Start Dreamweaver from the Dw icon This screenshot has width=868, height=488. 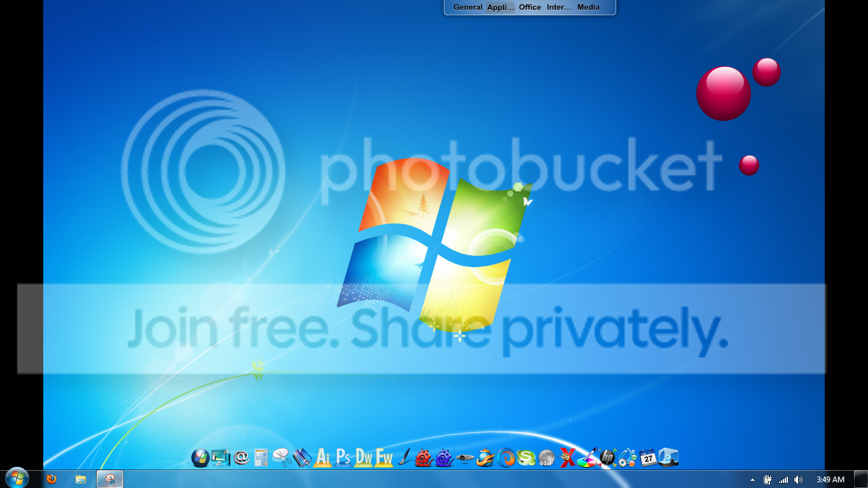(x=364, y=457)
